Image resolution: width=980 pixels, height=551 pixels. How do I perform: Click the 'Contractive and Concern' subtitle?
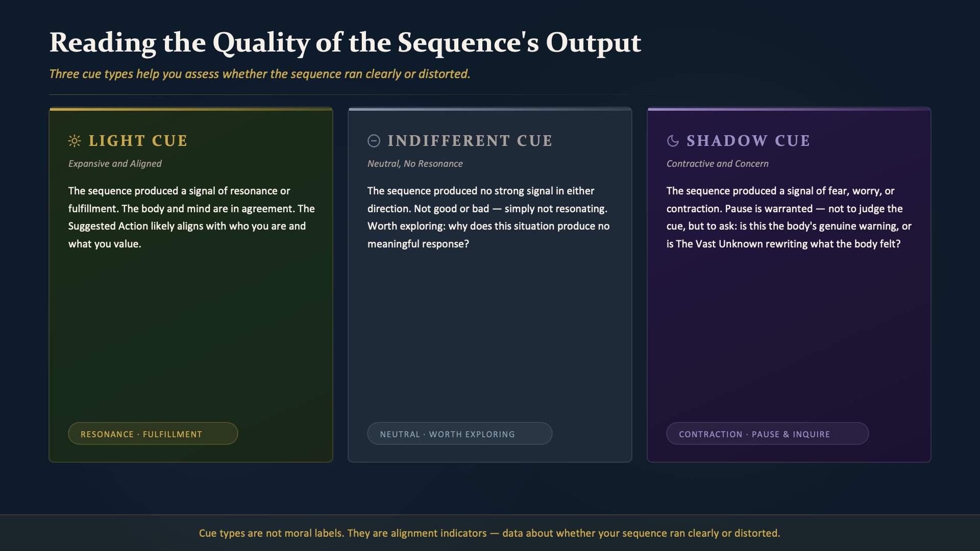pos(717,164)
